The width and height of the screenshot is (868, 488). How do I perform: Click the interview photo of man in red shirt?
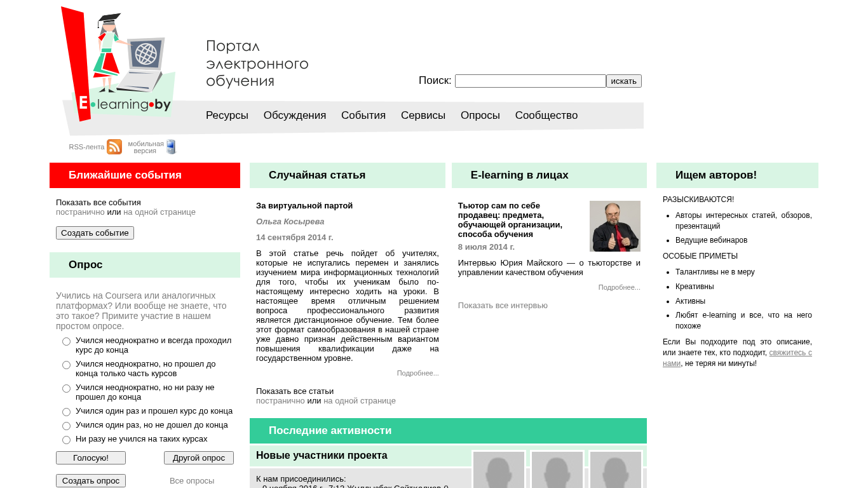coord(615,226)
